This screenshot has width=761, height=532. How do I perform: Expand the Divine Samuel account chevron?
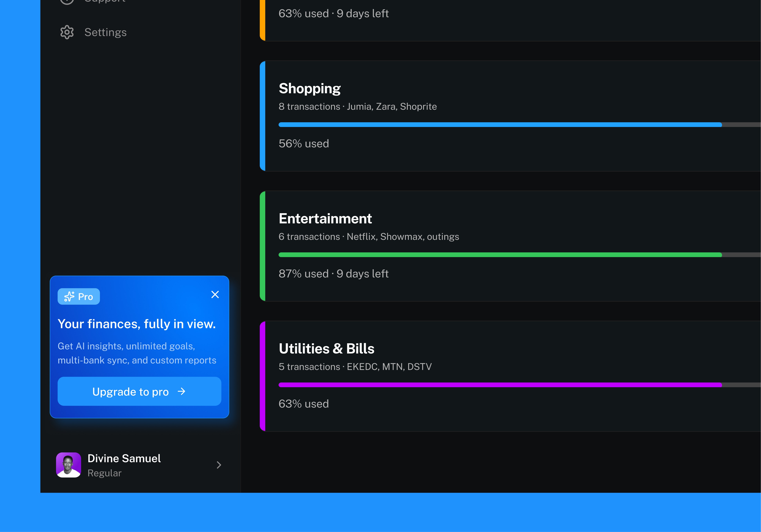click(x=219, y=465)
